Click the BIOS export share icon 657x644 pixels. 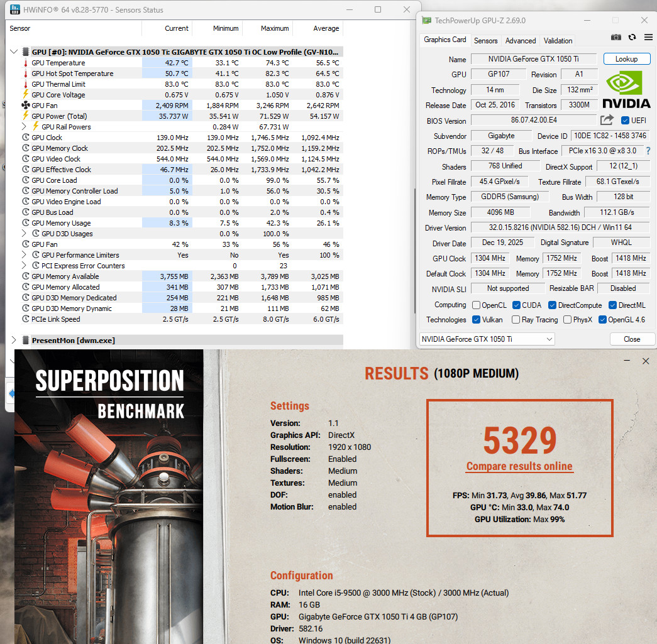click(x=607, y=120)
